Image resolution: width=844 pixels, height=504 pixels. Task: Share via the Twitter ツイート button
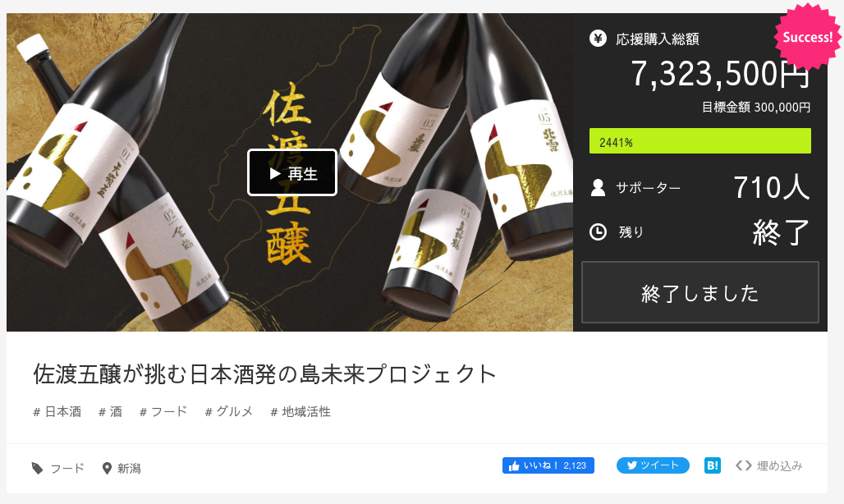tap(653, 465)
